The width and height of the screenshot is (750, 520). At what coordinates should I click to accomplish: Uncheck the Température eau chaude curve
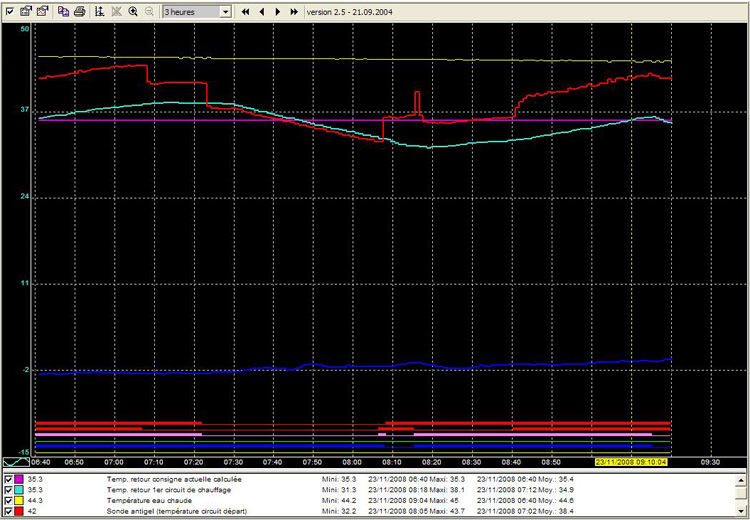point(9,501)
